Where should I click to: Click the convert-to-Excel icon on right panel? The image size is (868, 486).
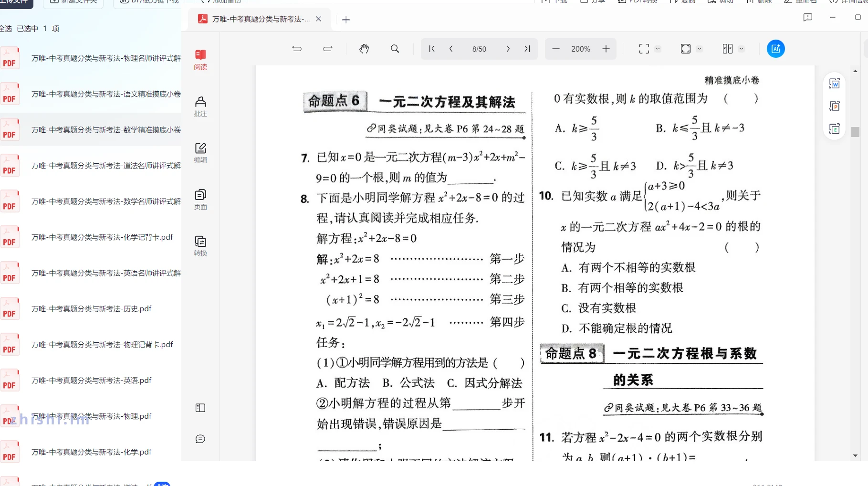(835, 128)
